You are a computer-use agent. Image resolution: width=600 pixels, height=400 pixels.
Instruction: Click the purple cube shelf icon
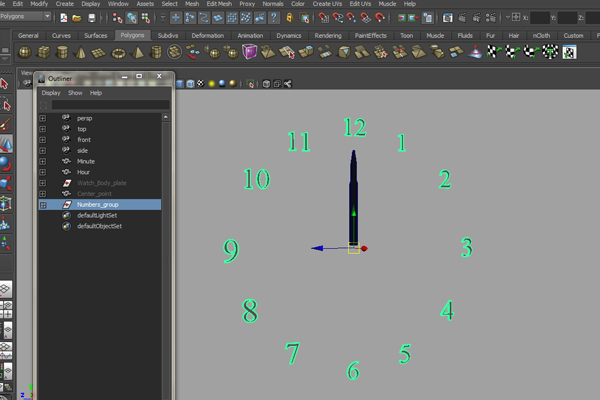(x=249, y=52)
